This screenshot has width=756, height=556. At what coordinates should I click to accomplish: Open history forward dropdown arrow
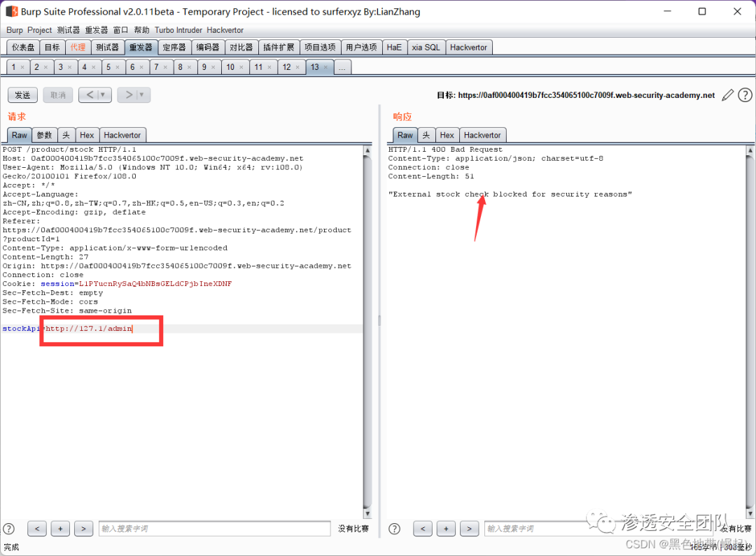[x=141, y=95]
